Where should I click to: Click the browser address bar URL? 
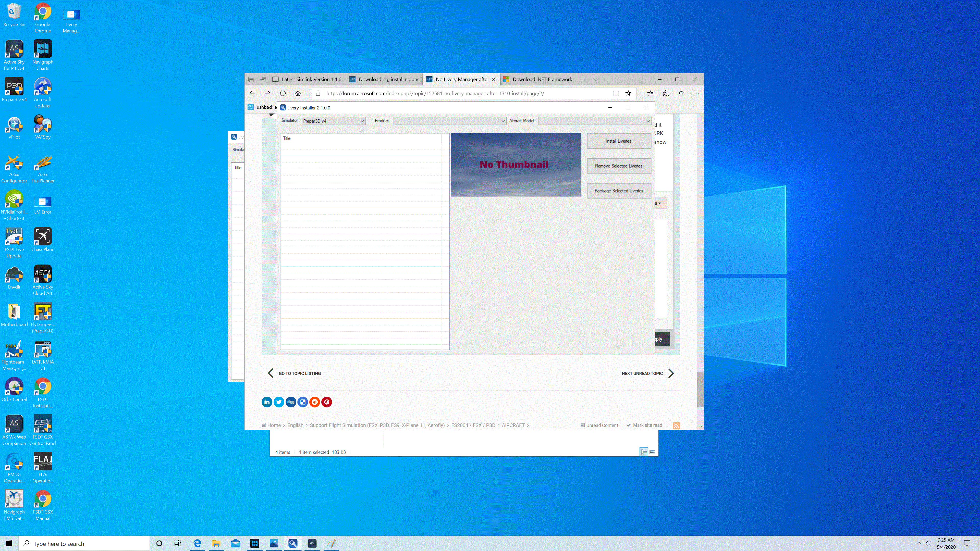tap(435, 93)
